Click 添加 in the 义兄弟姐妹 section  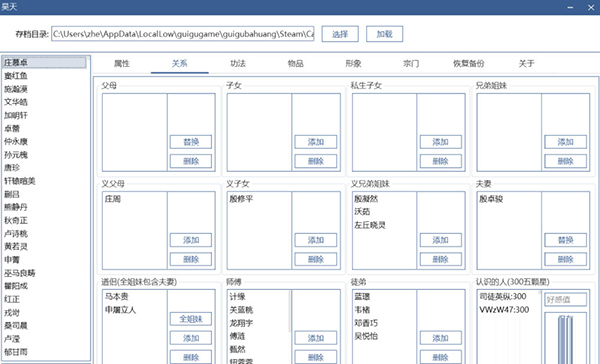[440, 240]
